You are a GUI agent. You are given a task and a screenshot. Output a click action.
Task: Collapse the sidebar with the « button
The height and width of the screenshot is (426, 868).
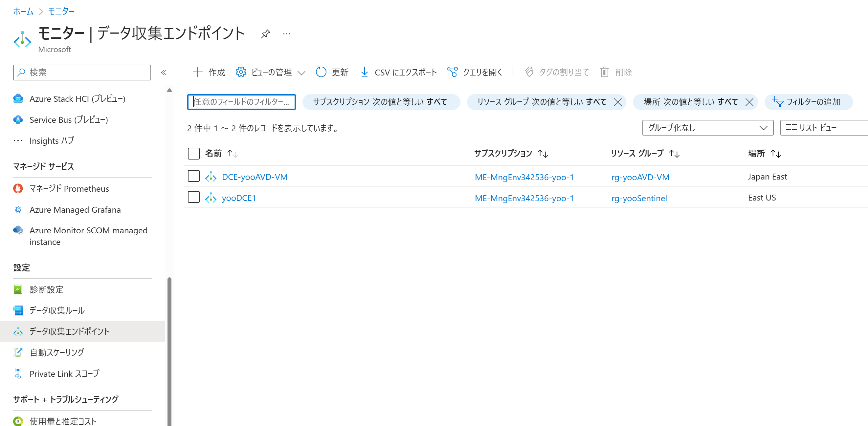point(164,72)
